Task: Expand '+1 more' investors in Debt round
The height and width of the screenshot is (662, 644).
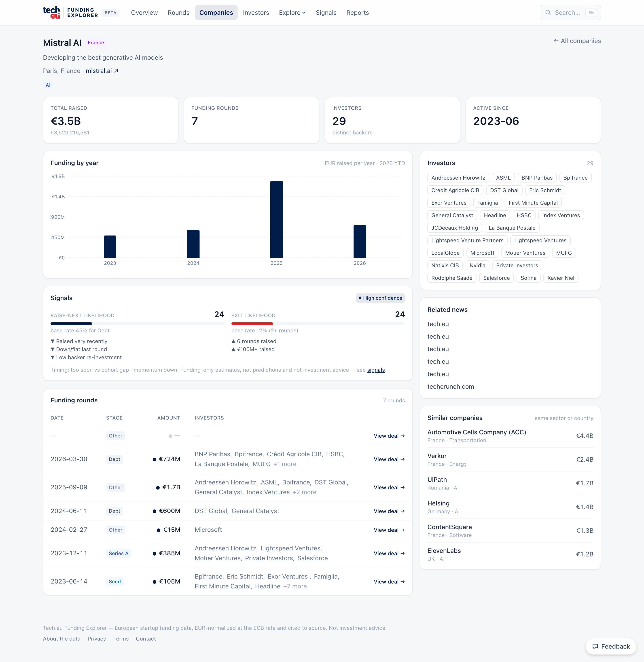Action: coord(284,464)
